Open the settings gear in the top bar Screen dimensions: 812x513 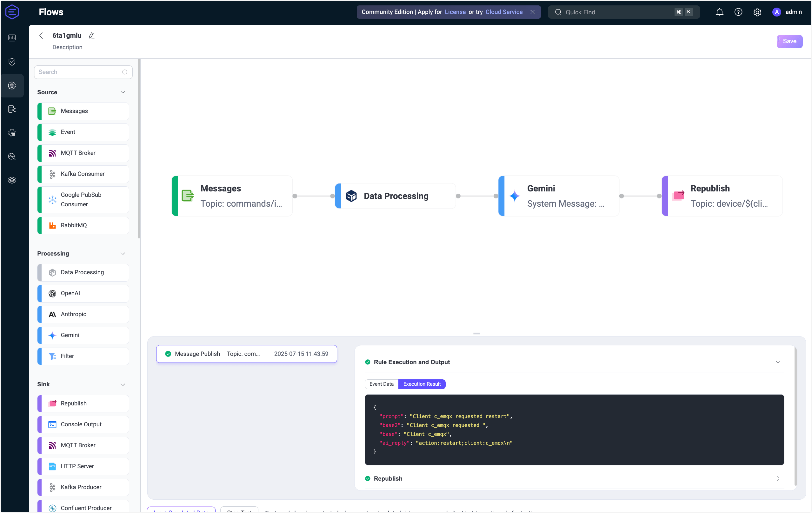click(x=757, y=12)
